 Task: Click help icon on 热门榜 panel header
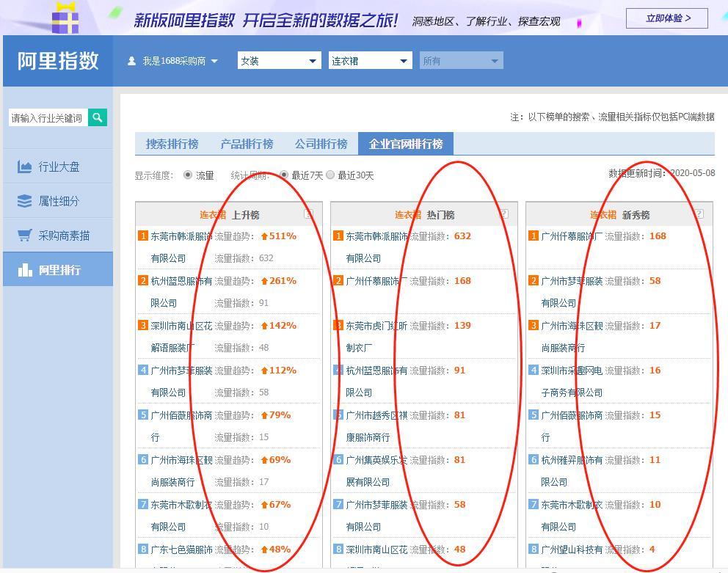coord(503,214)
